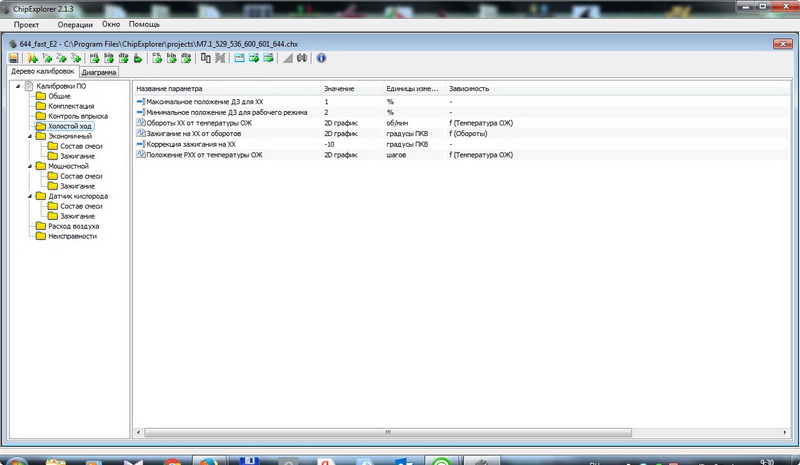Click the blue info icon in toolbar
Viewport: 800px width, 465px height.
(321, 58)
